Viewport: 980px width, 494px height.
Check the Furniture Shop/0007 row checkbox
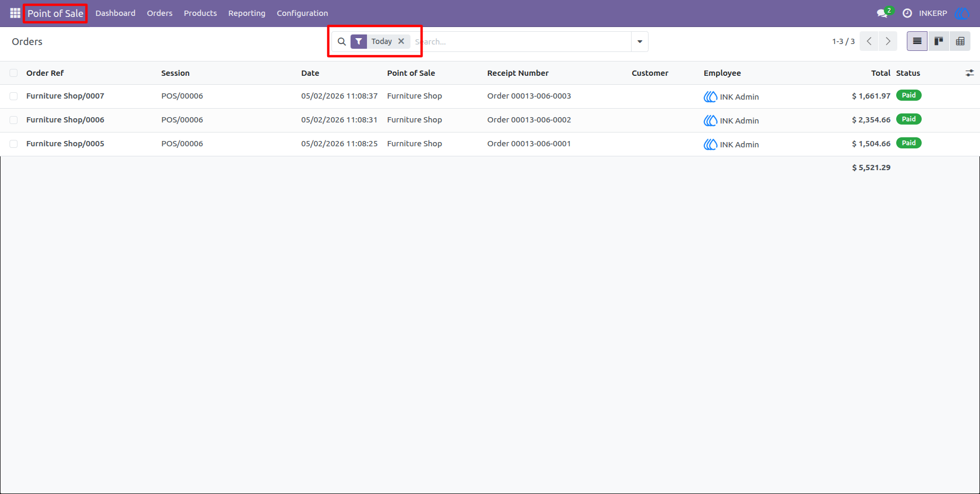tap(14, 96)
